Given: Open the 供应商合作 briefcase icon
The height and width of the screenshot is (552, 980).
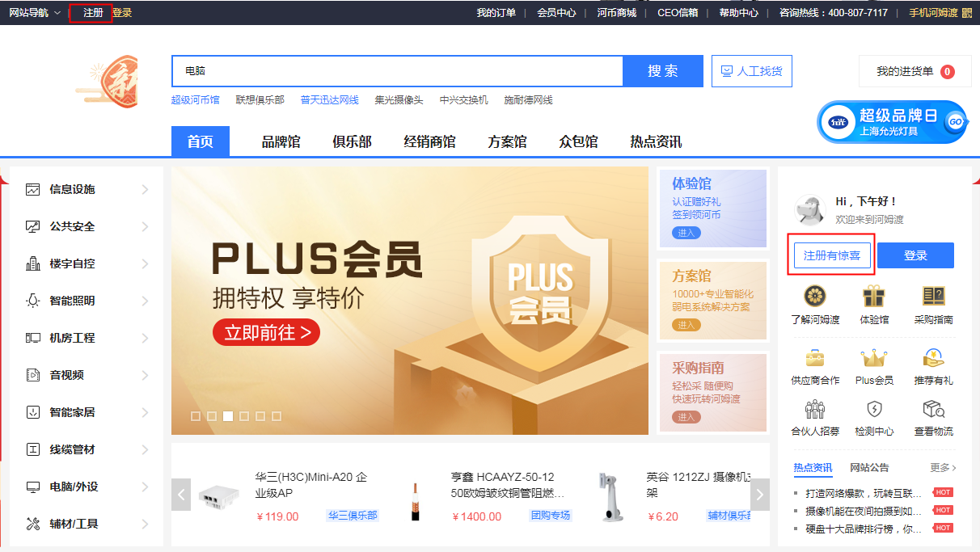Looking at the screenshot, I should [x=815, y=357].
